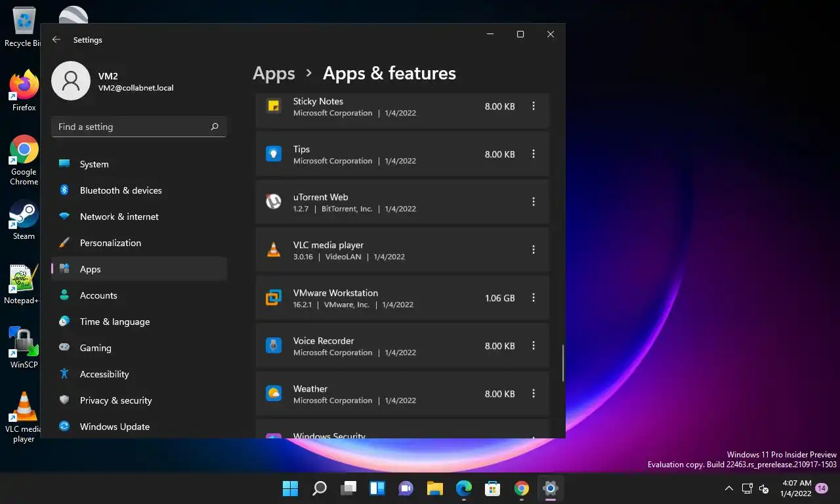This screenshot has width=840, height=504.
Task: Open Accessibility settings
Action: [139, 374]
